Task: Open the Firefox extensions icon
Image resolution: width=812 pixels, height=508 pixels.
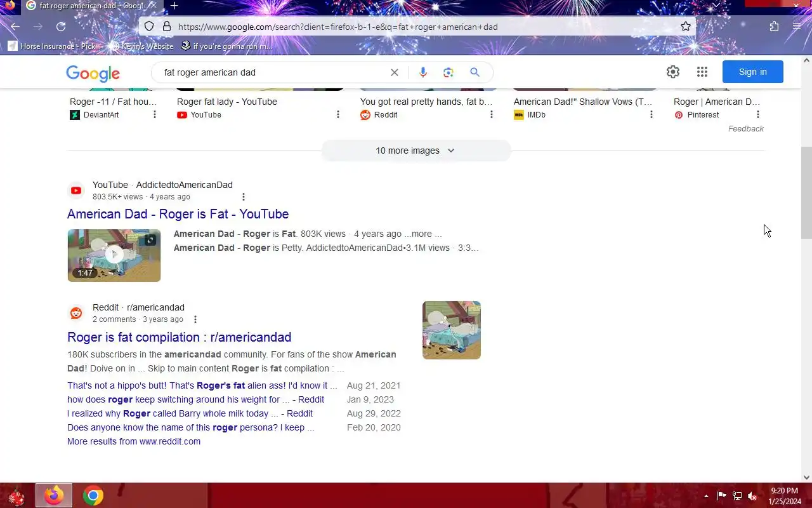Action: coord(774,27)
